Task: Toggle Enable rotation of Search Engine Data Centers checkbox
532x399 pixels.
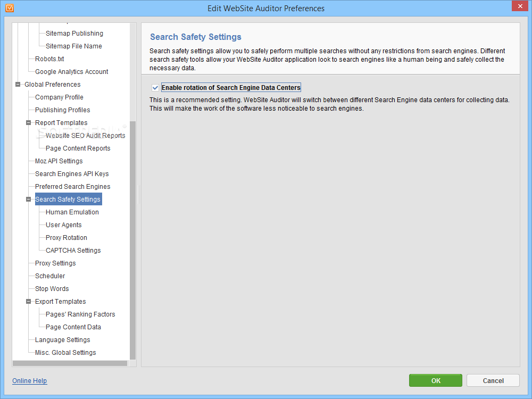Action: (155, 88)
